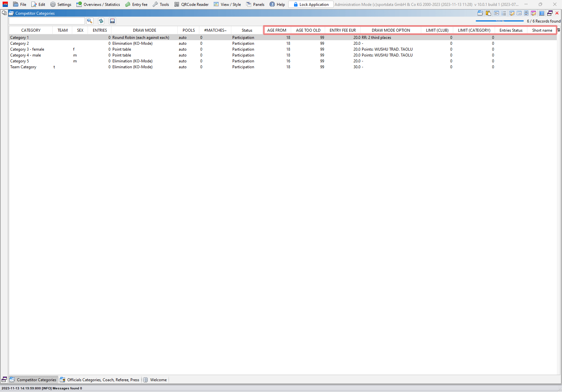Select the Team Category row

[23, 67]
